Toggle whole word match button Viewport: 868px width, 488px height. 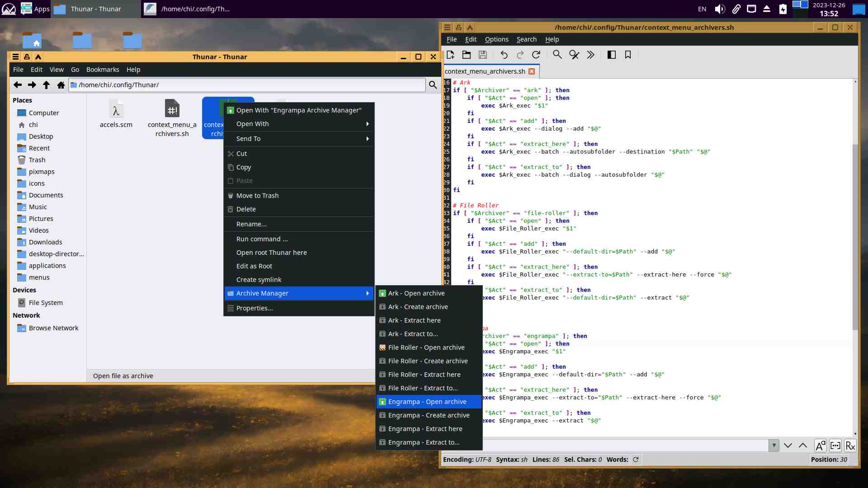835,446
